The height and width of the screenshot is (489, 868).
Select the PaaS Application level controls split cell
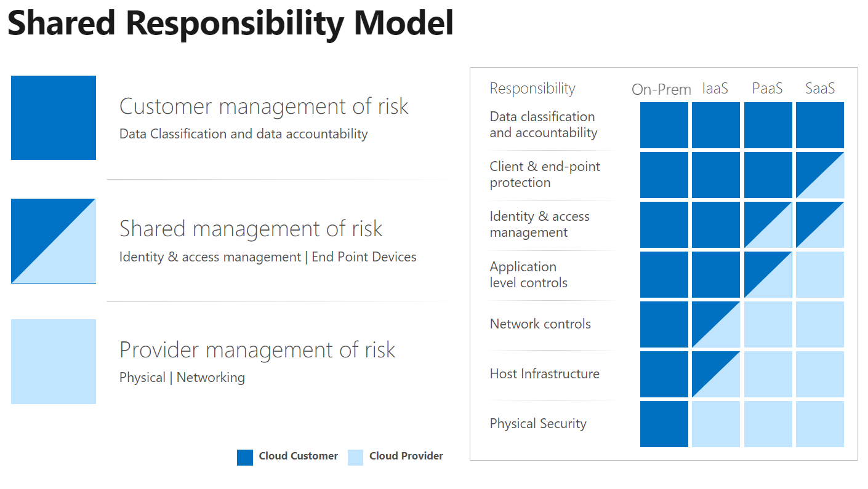pos(768,275)
